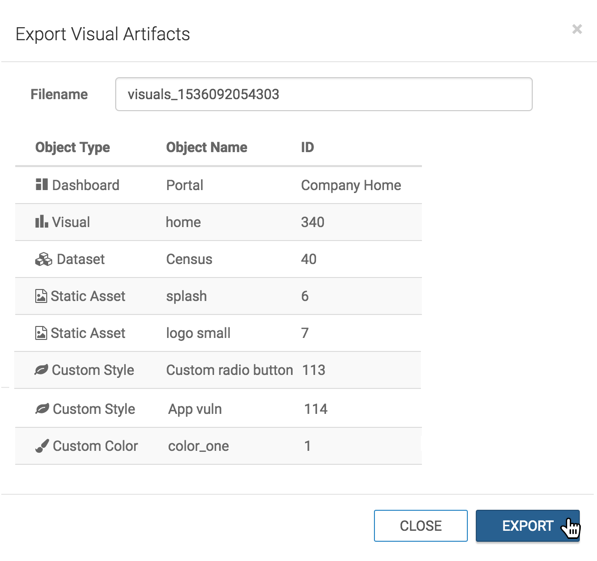Close the Export Visual Artifacts dialog

(x=577, y=29)
